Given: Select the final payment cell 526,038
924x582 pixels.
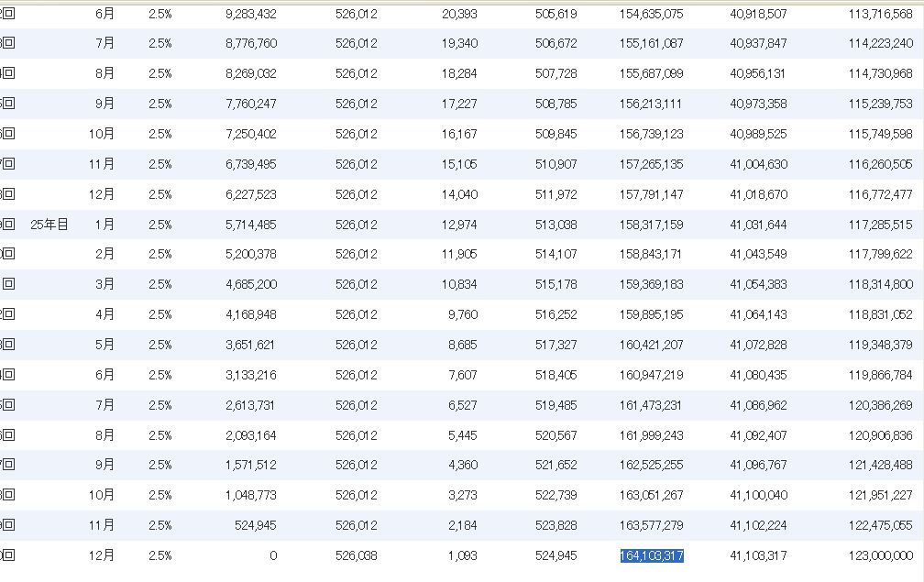Looking at the screenshot, I should tap(357, 555).
